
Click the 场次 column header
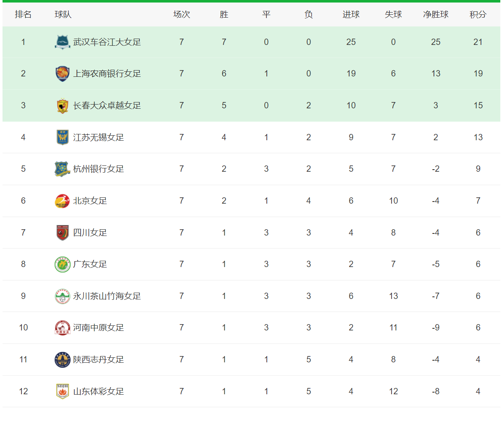click(x=181, y=14)
